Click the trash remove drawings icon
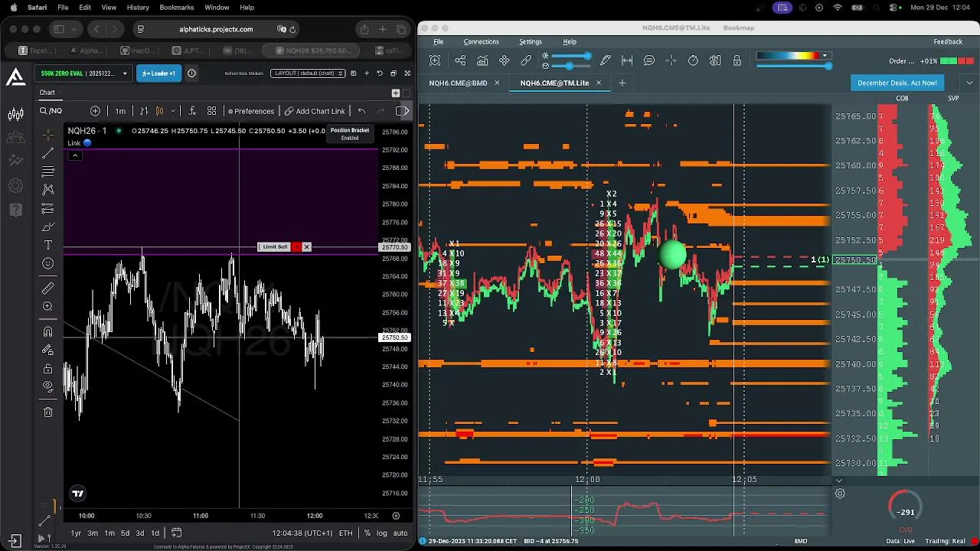The image size is (980, 551). (x=47, y=412)
